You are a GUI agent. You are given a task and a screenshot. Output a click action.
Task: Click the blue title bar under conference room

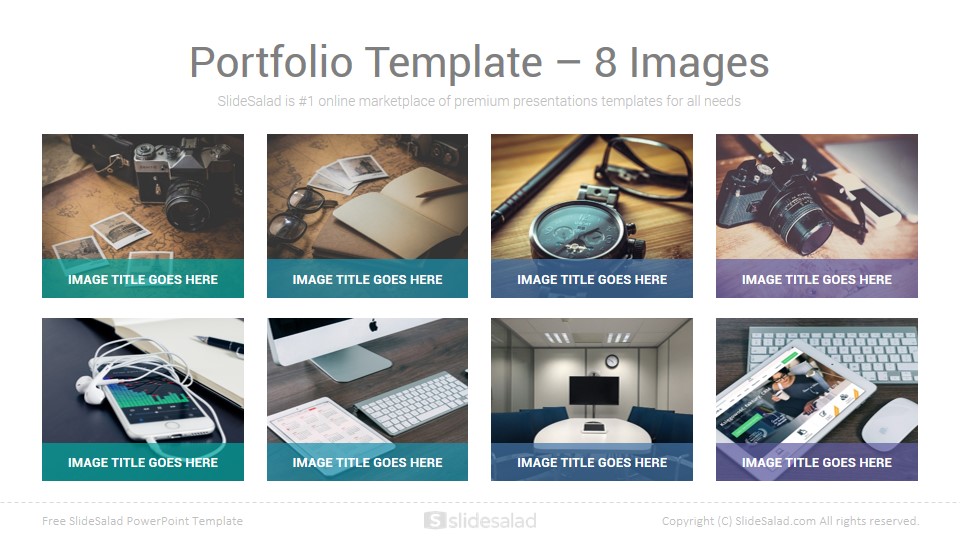(592, 462)
